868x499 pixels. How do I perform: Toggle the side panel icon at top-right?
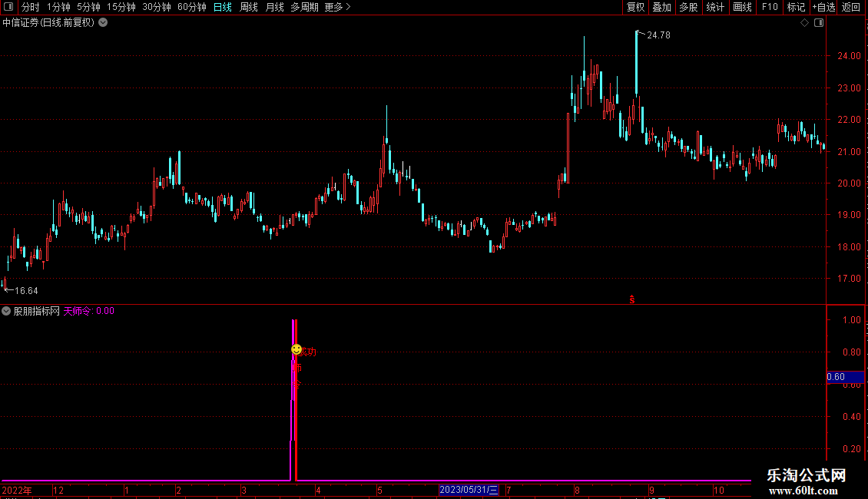tap(819, 23)
